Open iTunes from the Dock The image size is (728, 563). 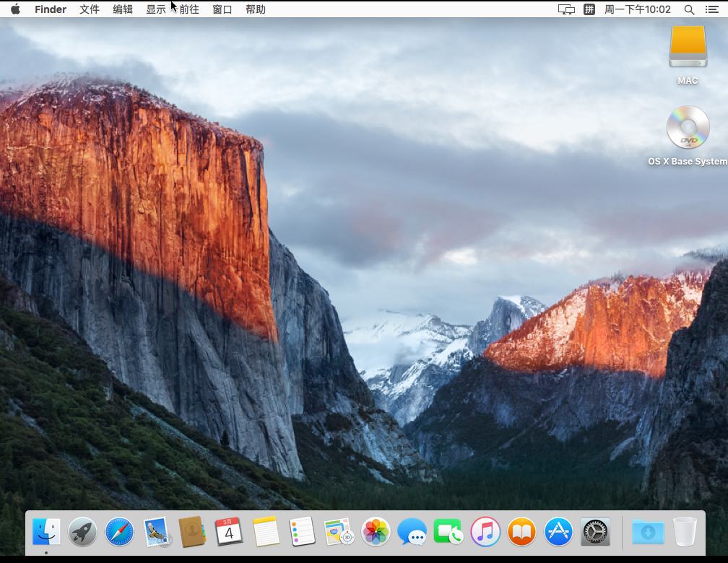(x=485, y=532)
